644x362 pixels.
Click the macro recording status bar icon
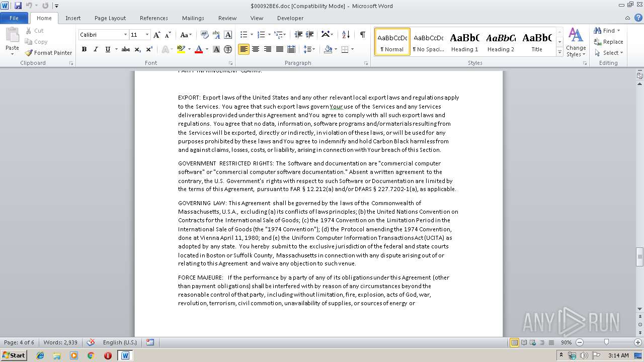[150, 342]
